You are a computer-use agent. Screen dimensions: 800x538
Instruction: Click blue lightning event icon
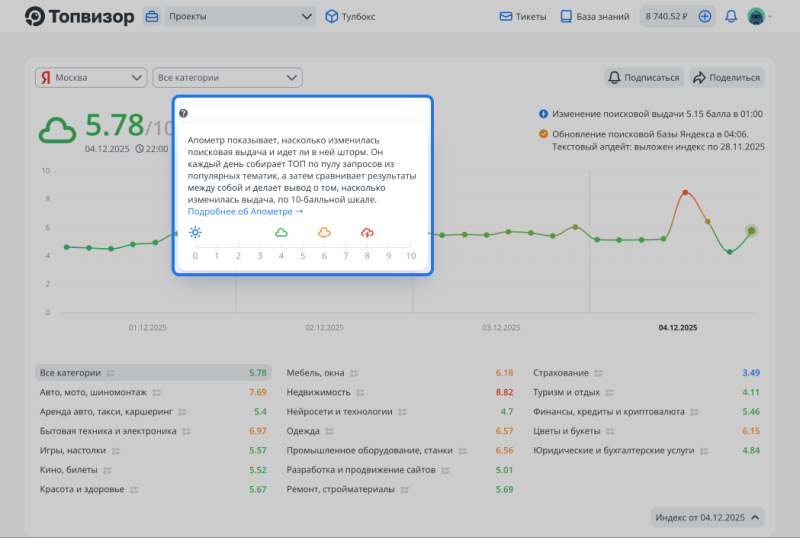543,114
